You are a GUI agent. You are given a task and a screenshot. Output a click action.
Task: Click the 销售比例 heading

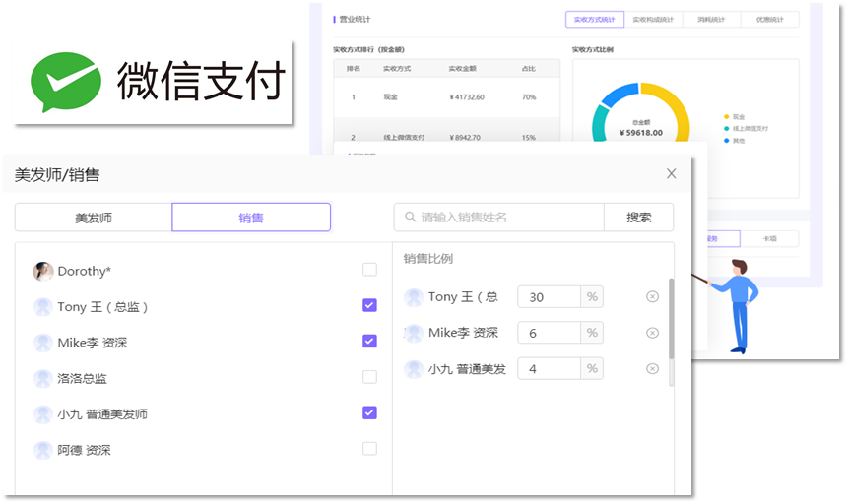[427, 259]
